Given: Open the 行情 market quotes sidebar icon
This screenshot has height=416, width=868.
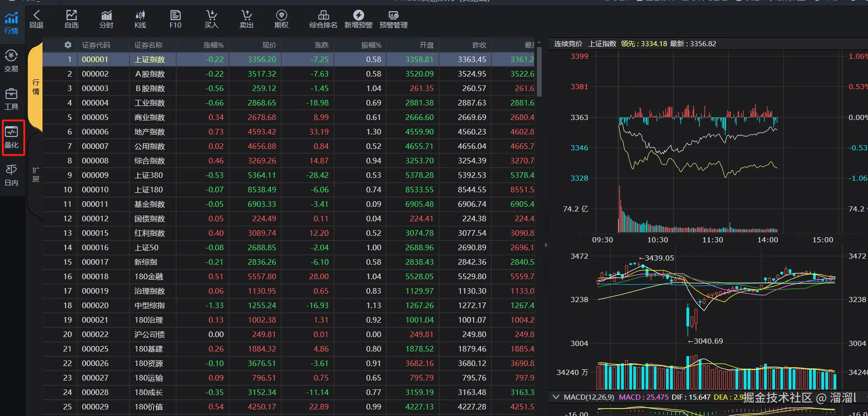Looking at the screenshot, I should 11,23.
